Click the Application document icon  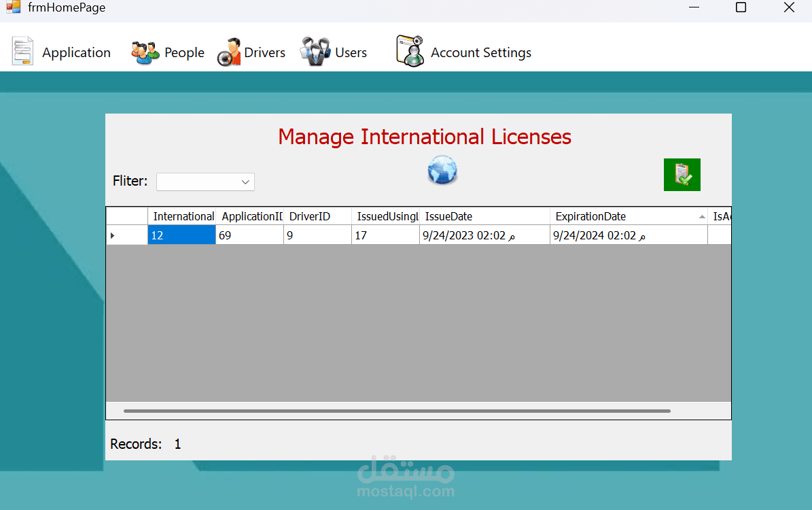pyautogui.click(x=22, y=51)
